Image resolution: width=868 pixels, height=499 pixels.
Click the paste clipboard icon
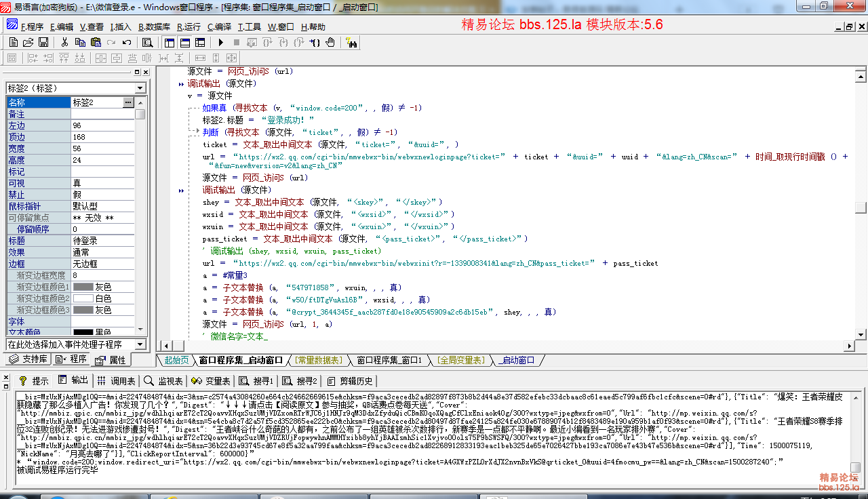[96, 43]
